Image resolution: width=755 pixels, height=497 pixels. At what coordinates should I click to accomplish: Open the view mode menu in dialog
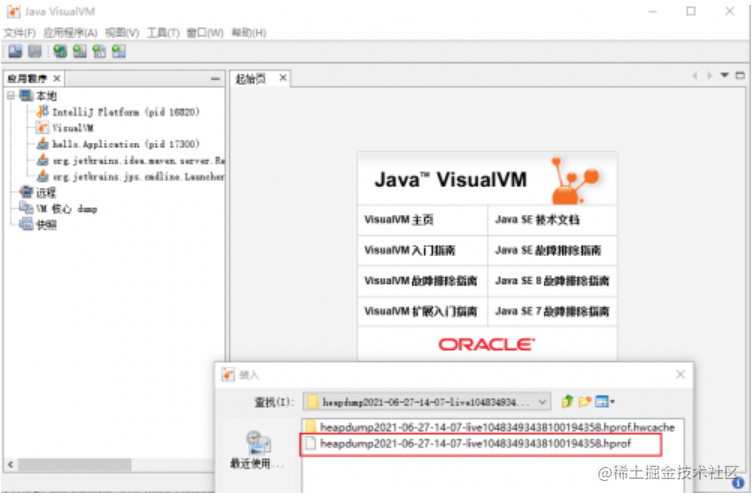coord(605,401)
